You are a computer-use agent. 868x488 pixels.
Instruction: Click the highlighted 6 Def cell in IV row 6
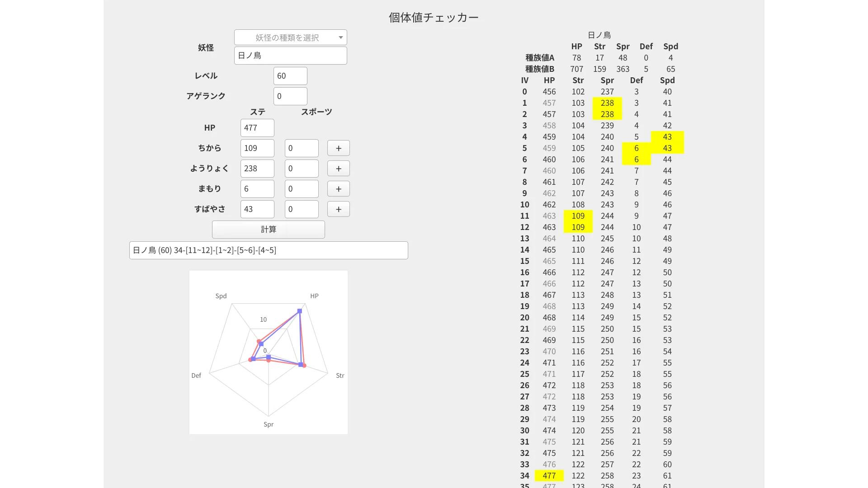click(637, 160)
